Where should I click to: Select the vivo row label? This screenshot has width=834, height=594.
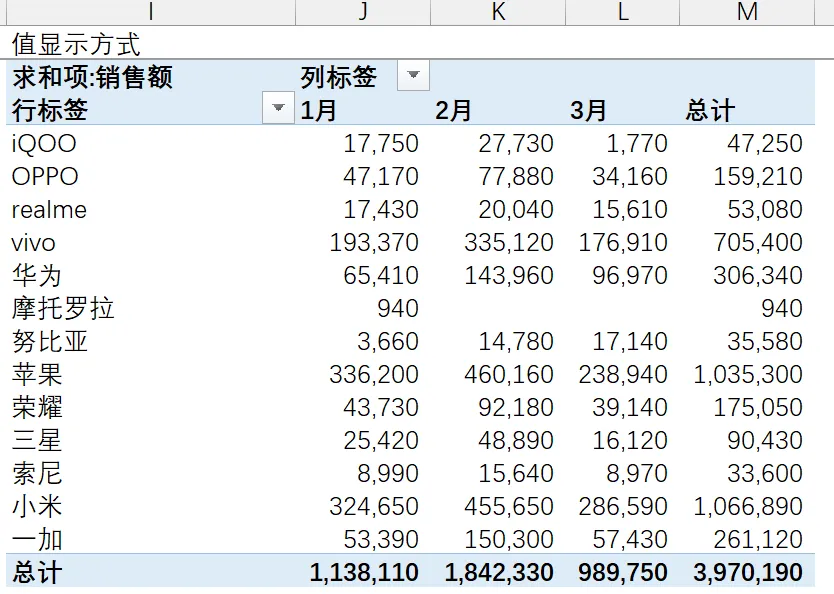pyautogui.click(x=34, y=242)
